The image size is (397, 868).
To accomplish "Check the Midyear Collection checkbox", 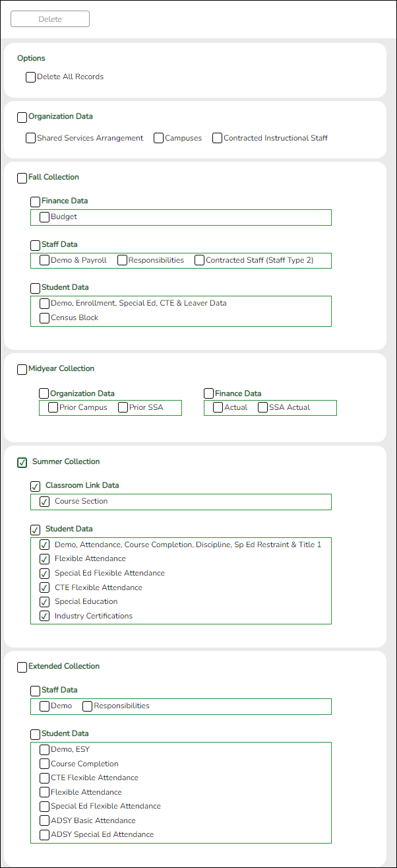I will click(22, 369).
